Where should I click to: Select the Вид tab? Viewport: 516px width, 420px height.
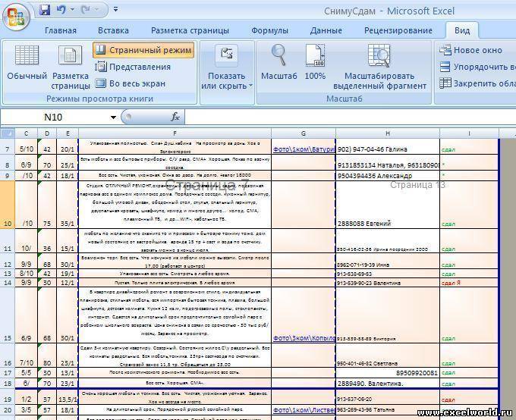(462, 30)
